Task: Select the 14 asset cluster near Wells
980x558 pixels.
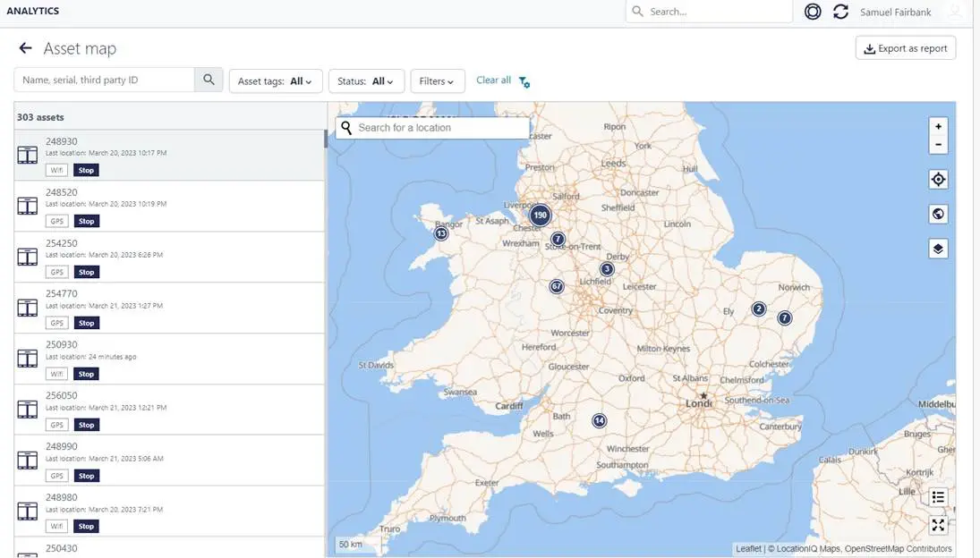Action: pyautogui.click(x=600, y=420)
